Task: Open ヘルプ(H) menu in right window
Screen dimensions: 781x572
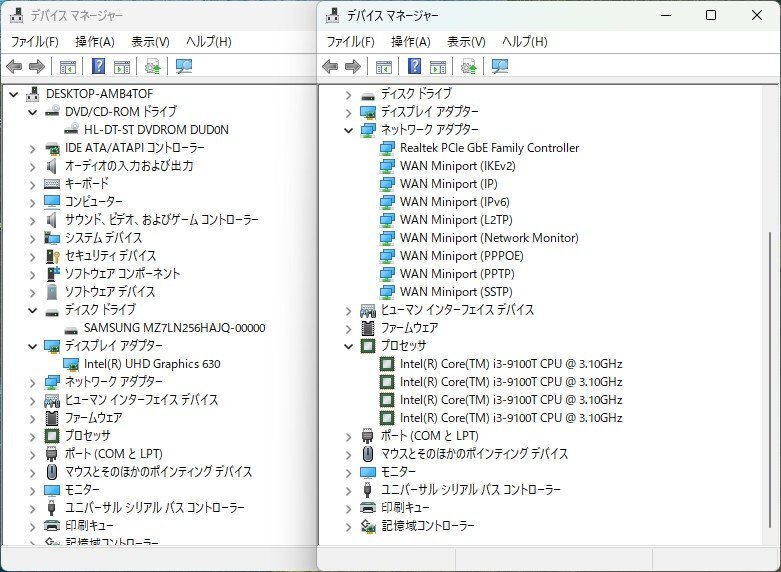Action: 525,41
